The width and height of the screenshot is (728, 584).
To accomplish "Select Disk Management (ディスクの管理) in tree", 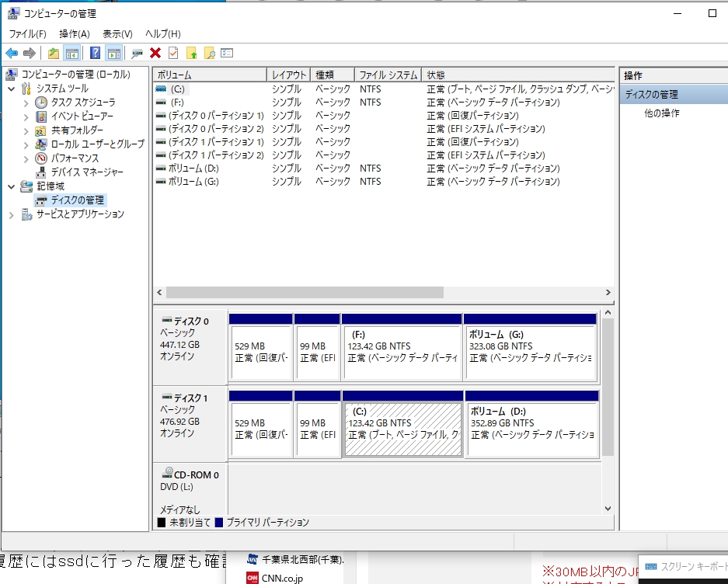I will coord(78,200).
